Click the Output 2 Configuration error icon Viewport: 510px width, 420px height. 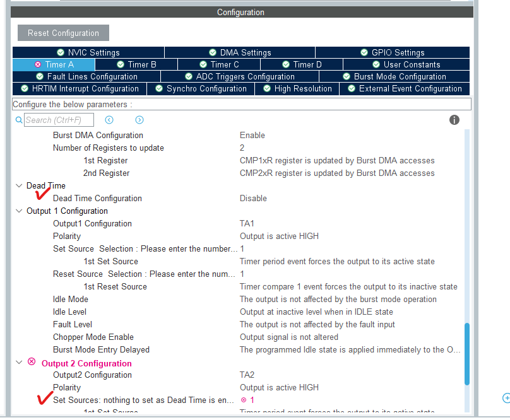[x=32, y=361]
